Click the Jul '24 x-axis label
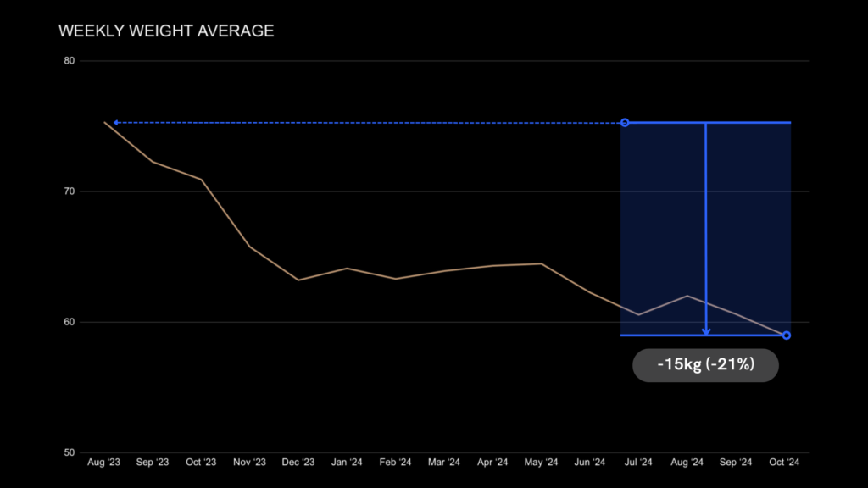868x488 pixels. pyautogui.click(x=638, y=463)
